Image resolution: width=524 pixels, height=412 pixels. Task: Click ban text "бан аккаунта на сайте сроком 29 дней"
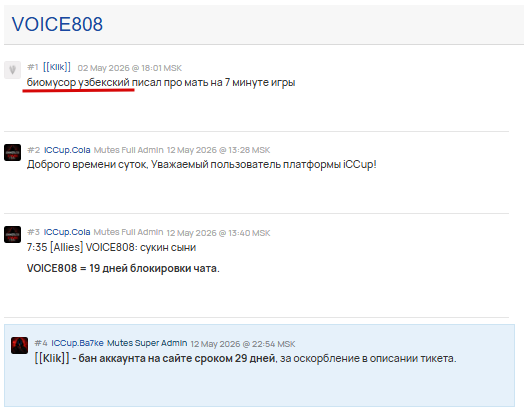178,358
